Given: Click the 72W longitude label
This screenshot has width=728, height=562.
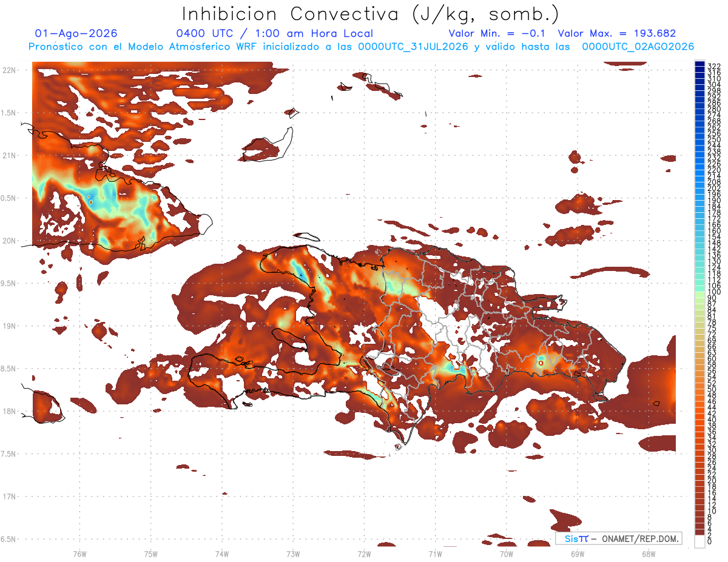Looking at the screenshot, I should coord(364,553).
